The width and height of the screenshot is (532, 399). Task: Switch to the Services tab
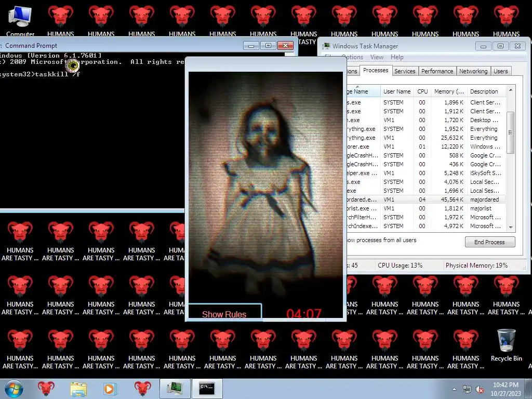point(405,71)
